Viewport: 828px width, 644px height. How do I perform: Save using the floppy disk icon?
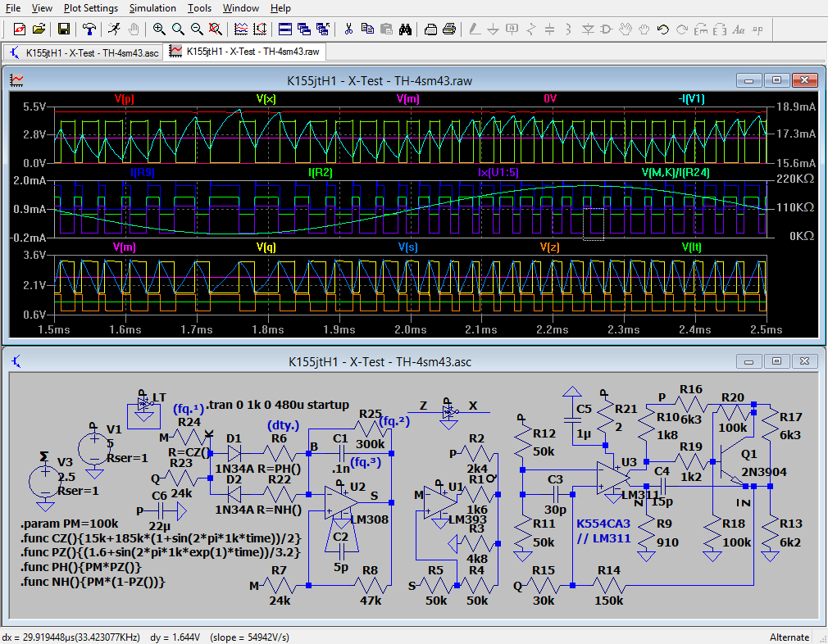pos(64,29)
